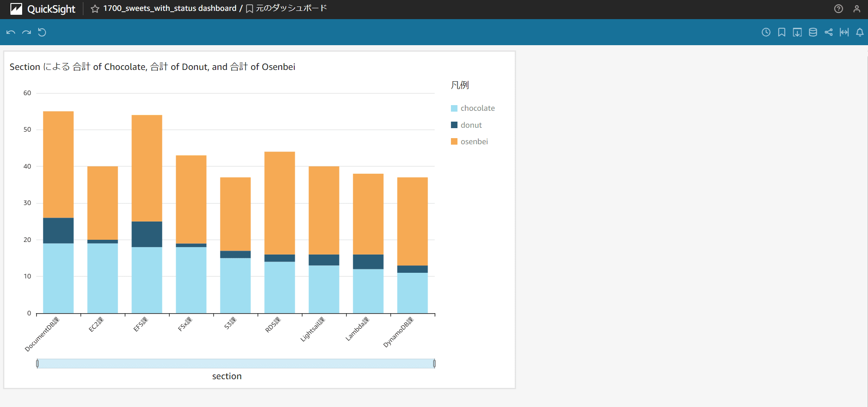The width and height of the screenshot is (868, 407).
Task: Click the chocolate segment of the DynamoDB課 bar
Action: click(x=412, y=293)
